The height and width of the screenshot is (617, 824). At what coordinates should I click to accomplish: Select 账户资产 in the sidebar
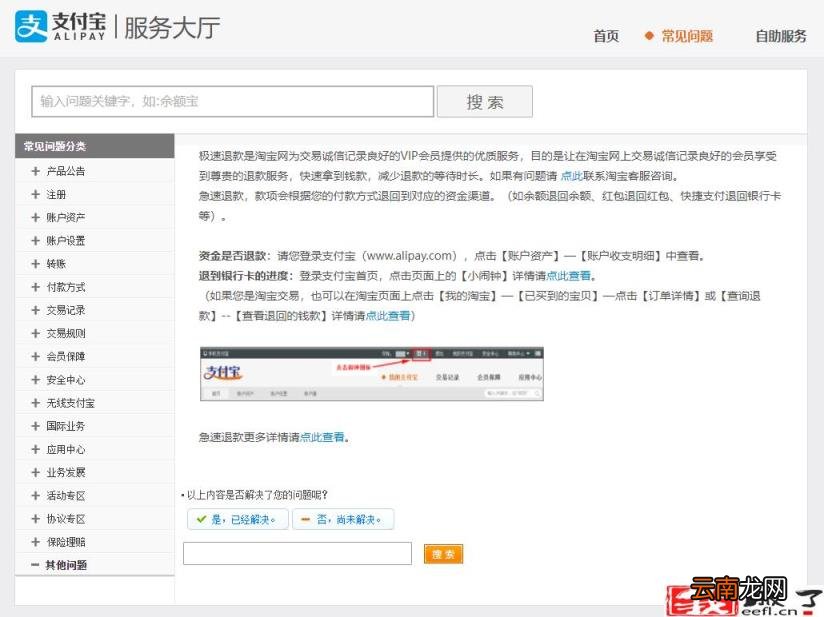[66, 218]
